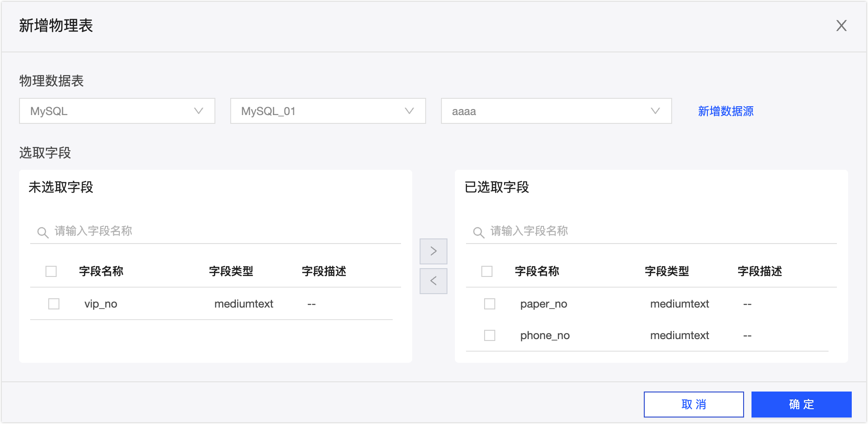Click the 未选取字段 panel title
Screen dimensions: 868x424
point(61,187)
